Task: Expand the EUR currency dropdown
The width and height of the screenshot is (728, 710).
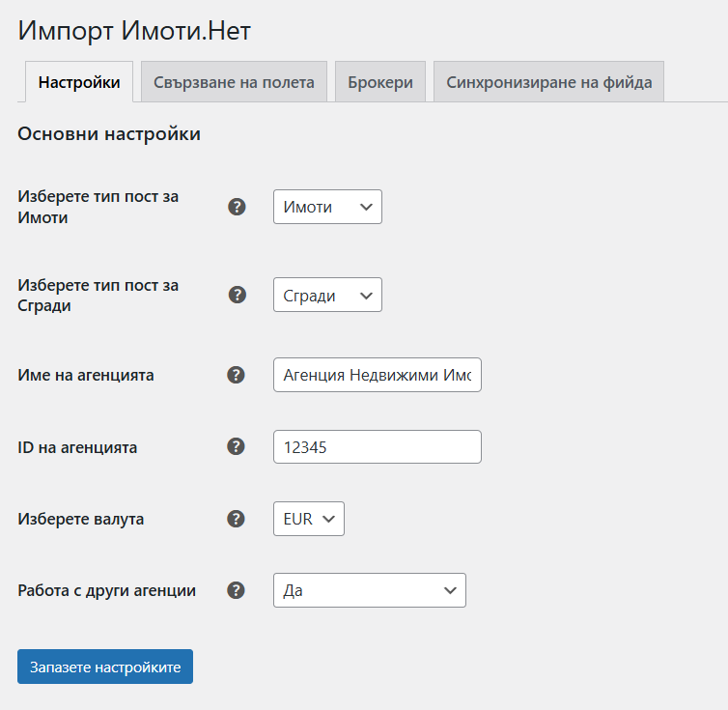Action: coord(309,519)
